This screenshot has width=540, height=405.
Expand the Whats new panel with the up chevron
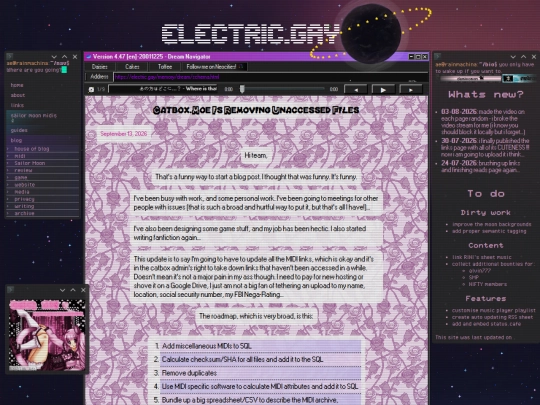[523, 57]
